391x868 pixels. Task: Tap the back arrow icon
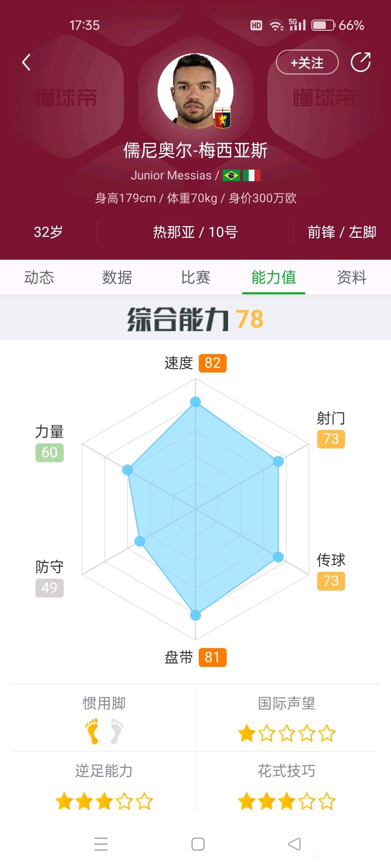point(26,62)
